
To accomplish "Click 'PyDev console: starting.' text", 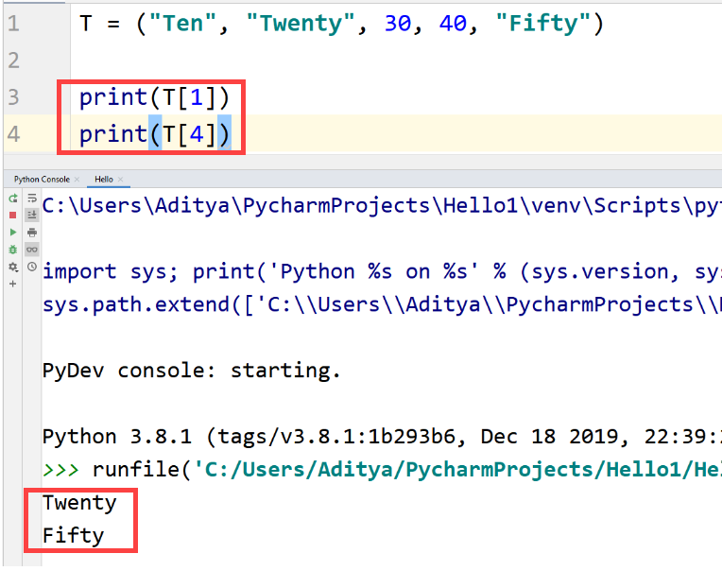I will click(192, 371).
